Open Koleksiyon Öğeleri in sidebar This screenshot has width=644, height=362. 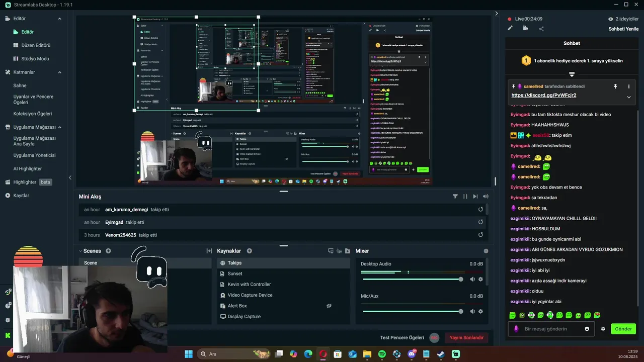[33, 114]
